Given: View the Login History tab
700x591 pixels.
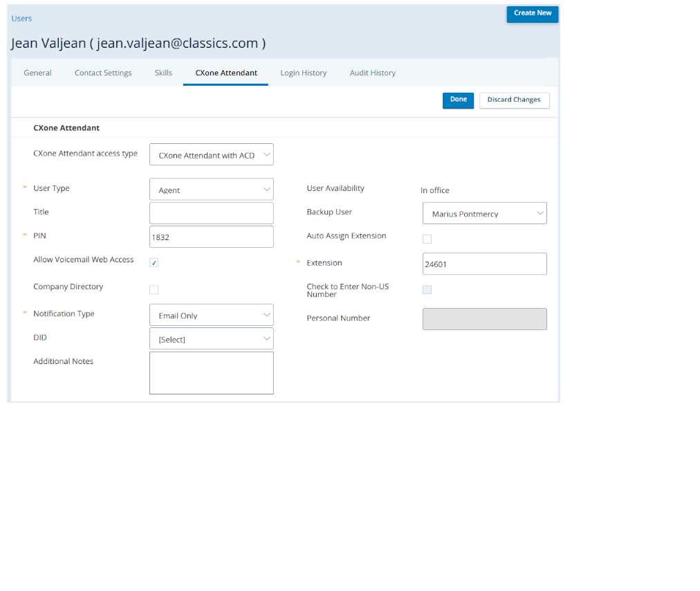Looking at the screenshot, I should click(304, 73).
